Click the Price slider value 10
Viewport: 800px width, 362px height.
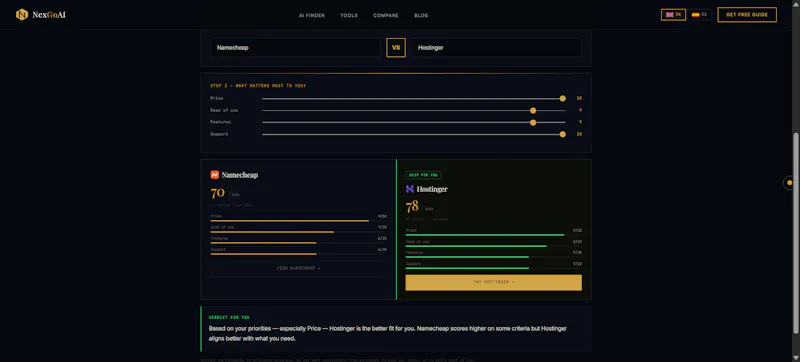pyautogui.click(x=579, y=98)
